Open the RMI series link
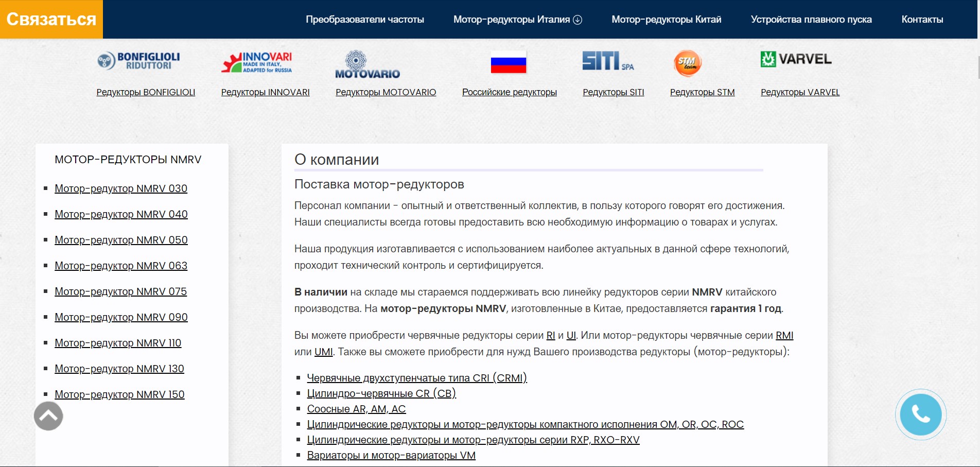 [784, 335]
